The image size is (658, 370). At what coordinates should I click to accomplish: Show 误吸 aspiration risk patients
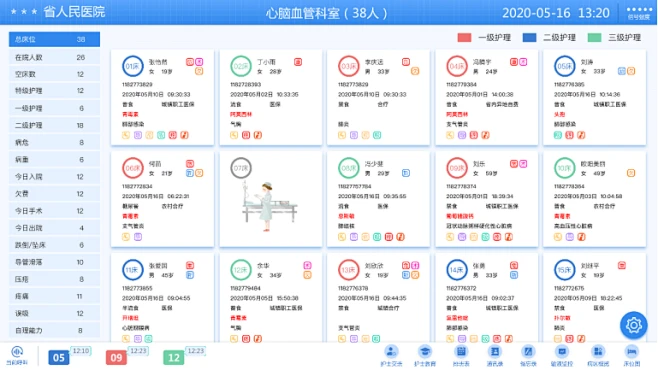54,313
